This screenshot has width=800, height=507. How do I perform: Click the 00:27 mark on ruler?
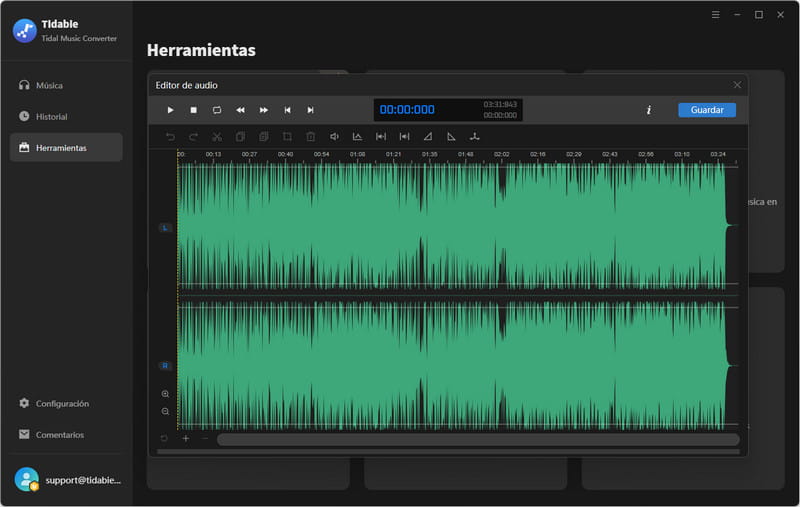click(249, 154)
